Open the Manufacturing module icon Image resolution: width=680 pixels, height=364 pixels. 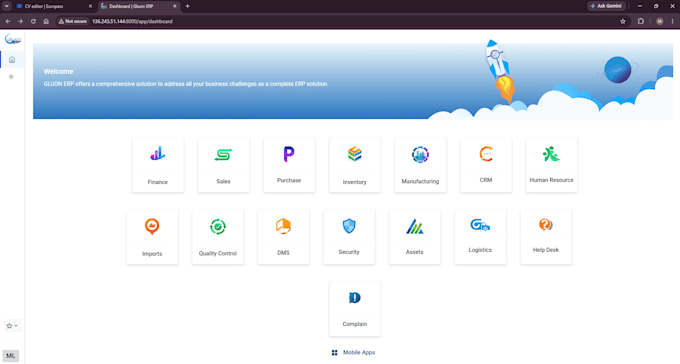420,154
